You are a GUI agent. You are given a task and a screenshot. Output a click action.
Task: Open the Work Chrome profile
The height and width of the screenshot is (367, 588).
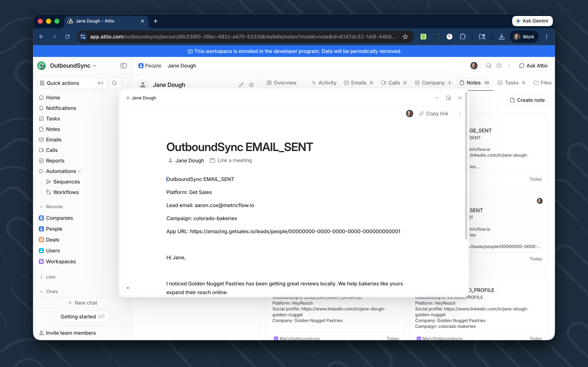(524, 37)
